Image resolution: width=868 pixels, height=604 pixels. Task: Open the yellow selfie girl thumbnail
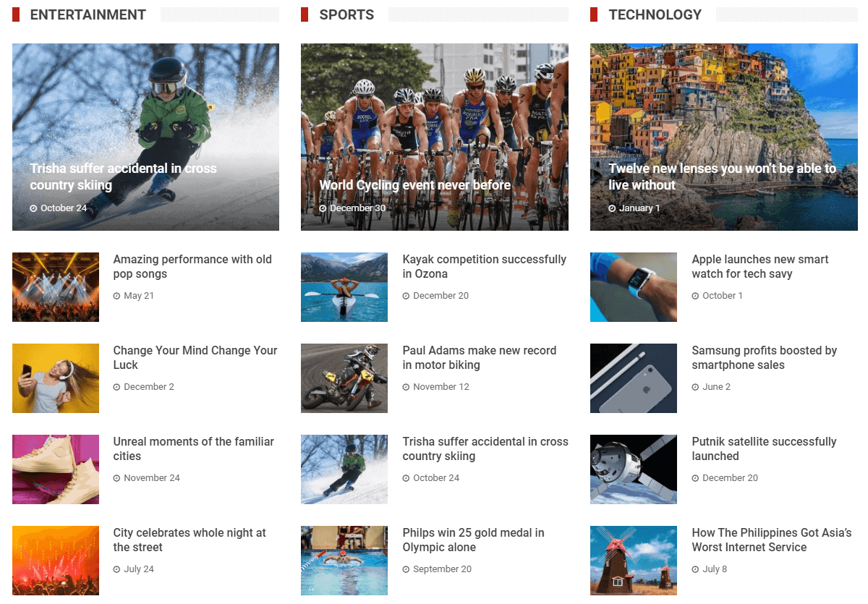click(56, 378)
